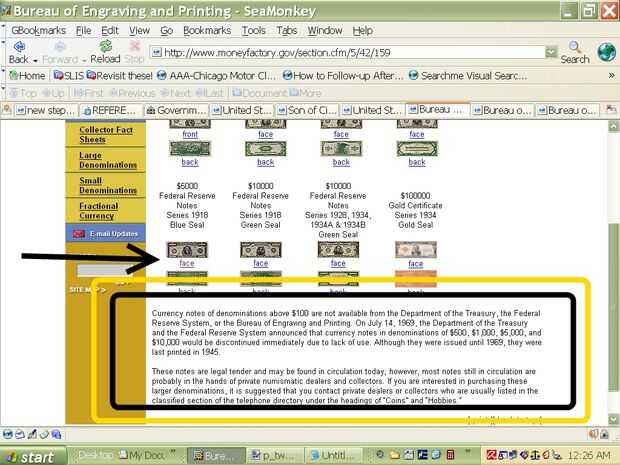
Task: Click the vertical scrollbar up arrow
Action: (613, 127)
